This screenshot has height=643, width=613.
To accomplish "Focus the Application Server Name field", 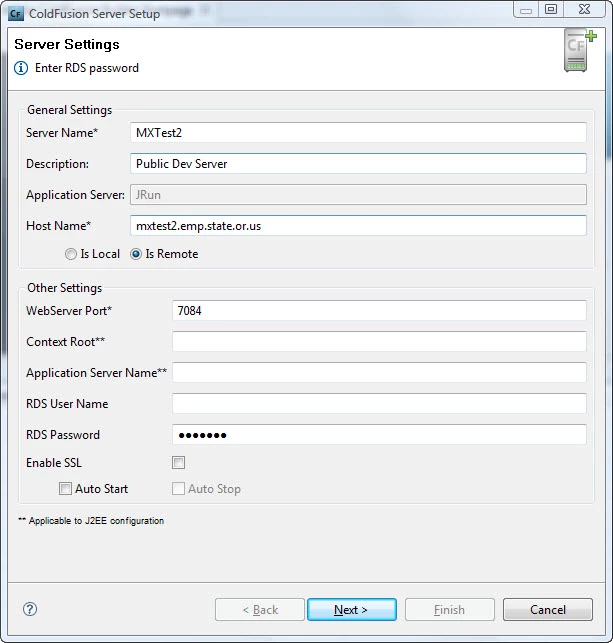I will pos(379,373).
